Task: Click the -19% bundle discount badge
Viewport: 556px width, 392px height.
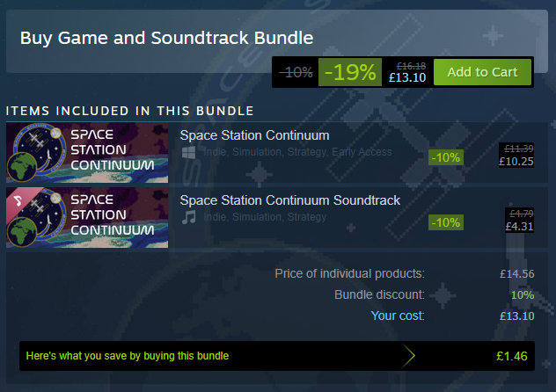Action: 350,72
